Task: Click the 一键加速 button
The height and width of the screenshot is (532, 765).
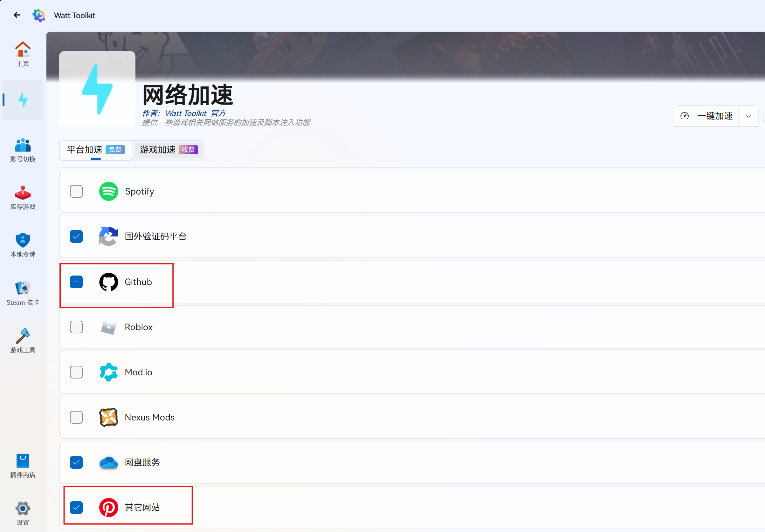Action: pos(706,116)
